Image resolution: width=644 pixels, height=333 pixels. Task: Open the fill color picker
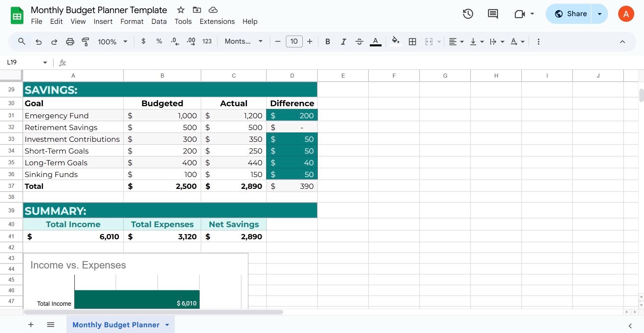pos(395,41)
